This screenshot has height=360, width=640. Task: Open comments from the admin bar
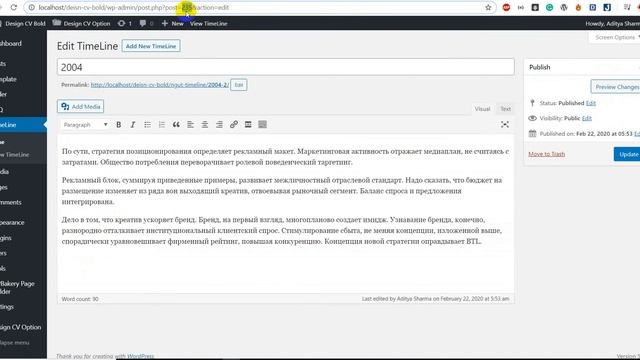point(146,24)
